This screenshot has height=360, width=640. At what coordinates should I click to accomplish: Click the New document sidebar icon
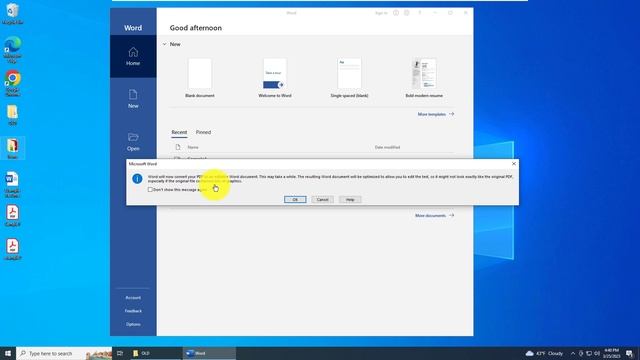click(133, 99)
